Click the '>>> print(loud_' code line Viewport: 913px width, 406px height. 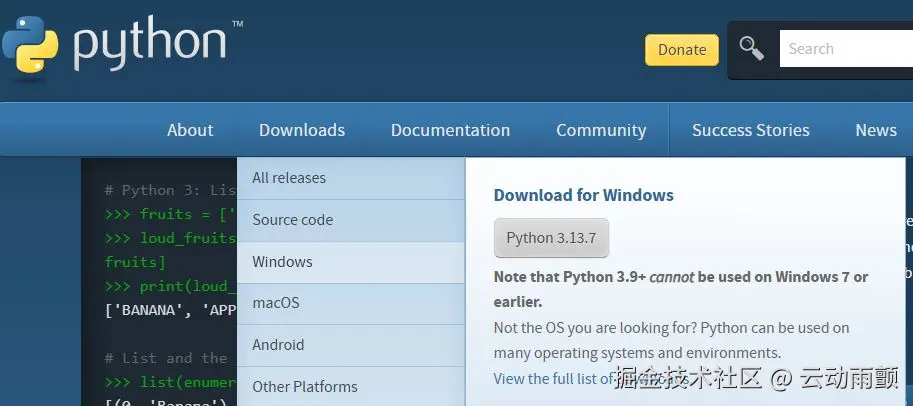170,286
